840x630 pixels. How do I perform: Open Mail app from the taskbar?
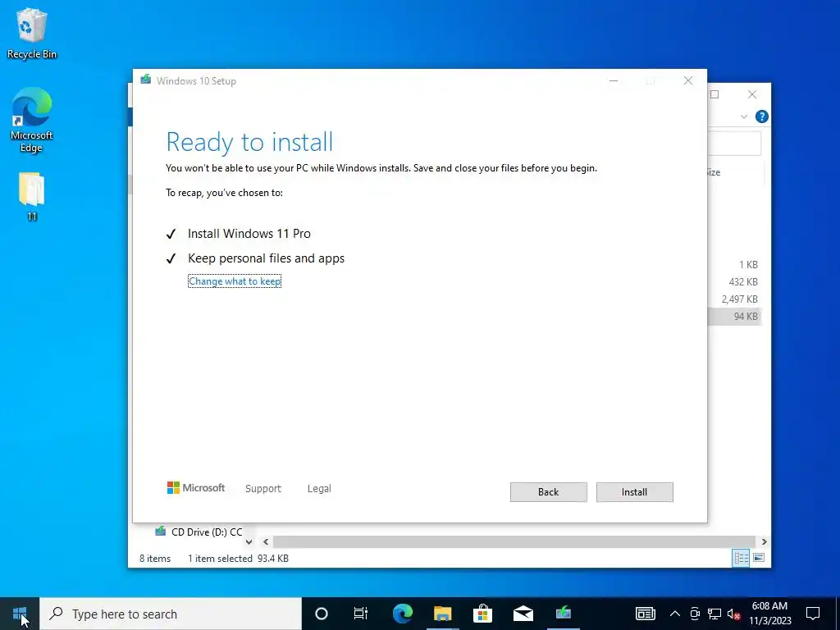(523, 614)
